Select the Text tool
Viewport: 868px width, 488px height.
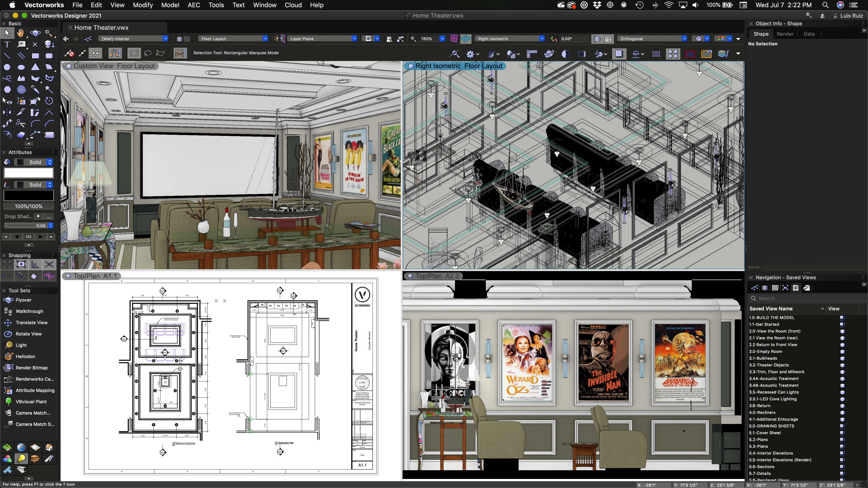tap(7, 45)
